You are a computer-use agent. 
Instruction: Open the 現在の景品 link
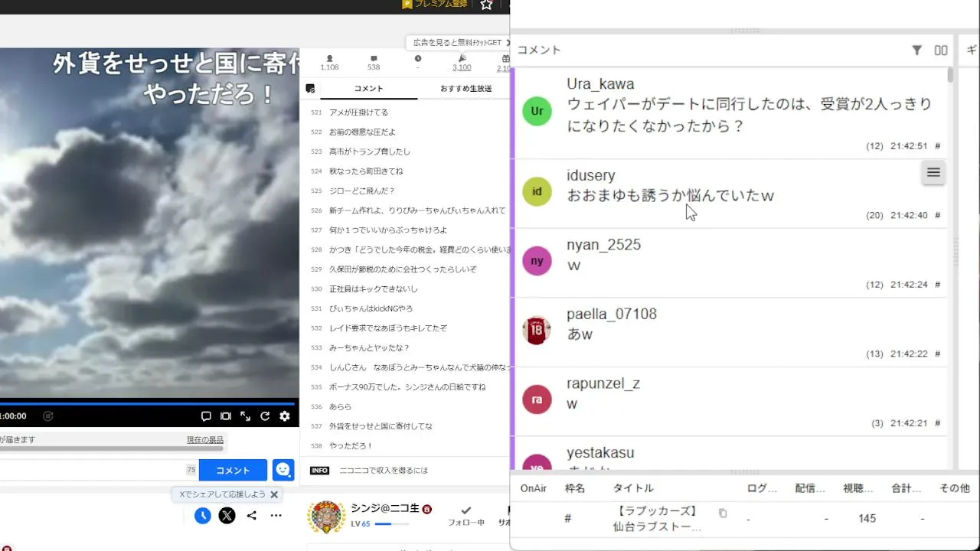205,440
